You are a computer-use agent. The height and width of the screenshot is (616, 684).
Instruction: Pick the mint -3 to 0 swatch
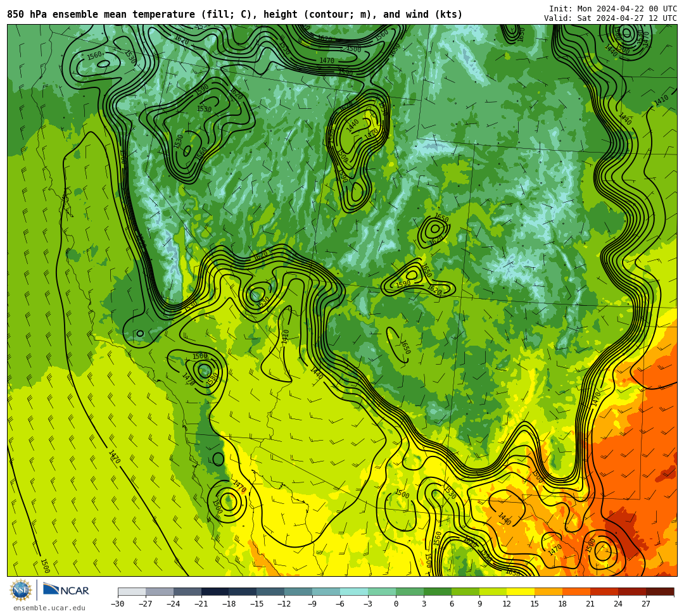(382, 591)
